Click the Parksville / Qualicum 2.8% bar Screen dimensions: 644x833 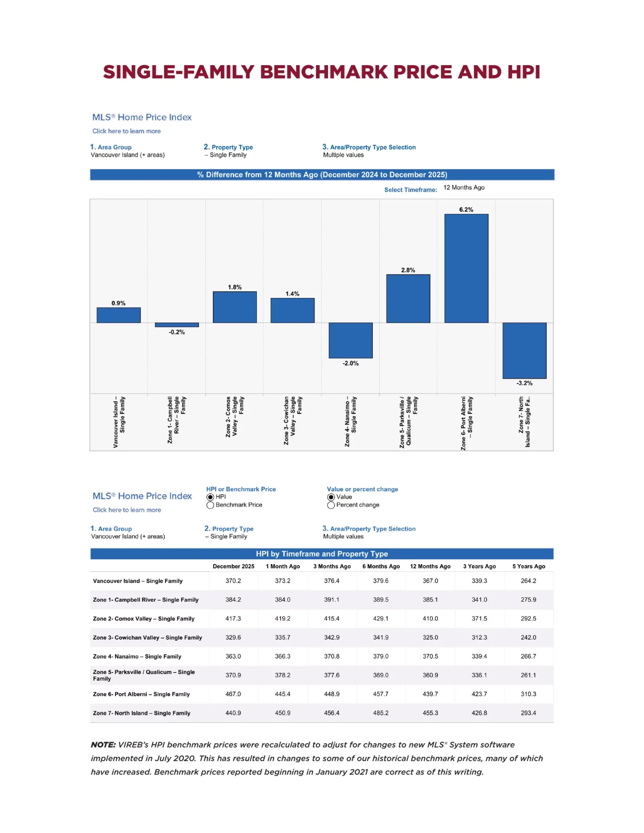pos(408,298)
